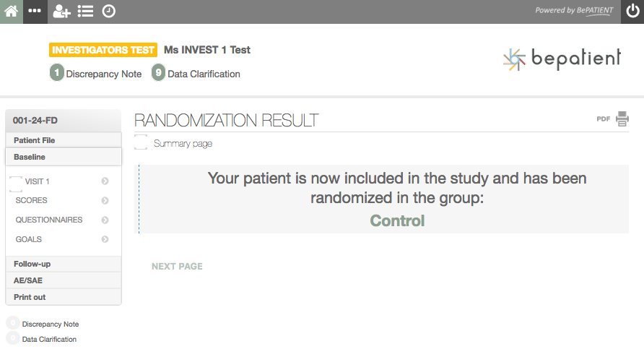Click the Summary page link
This screenshot has height=357, width=644.
coord(183,144)
